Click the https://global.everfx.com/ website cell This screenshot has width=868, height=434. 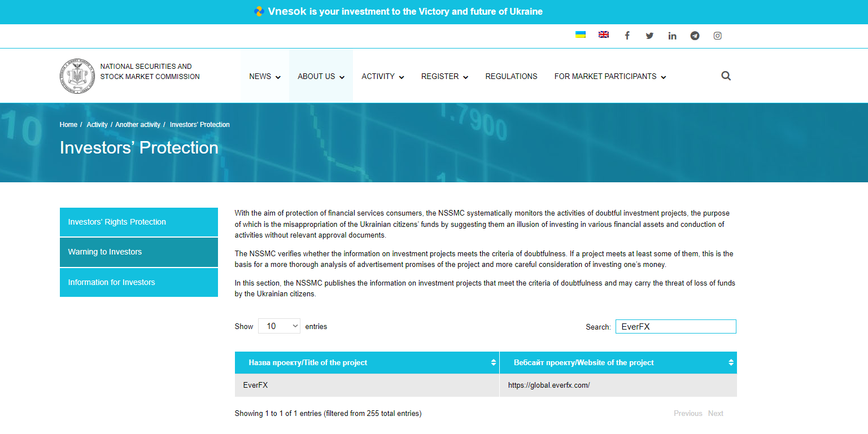pos(618,385)
